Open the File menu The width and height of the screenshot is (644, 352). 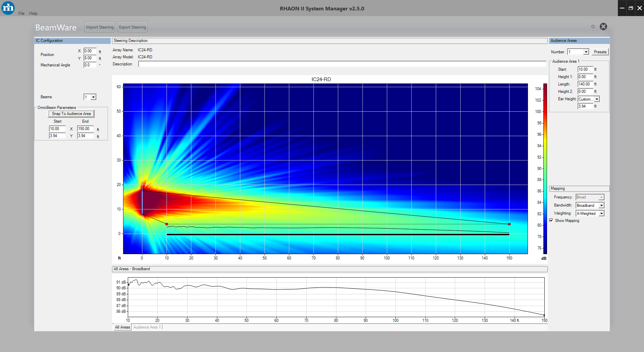pyautogui.click(x=21, y=13)
